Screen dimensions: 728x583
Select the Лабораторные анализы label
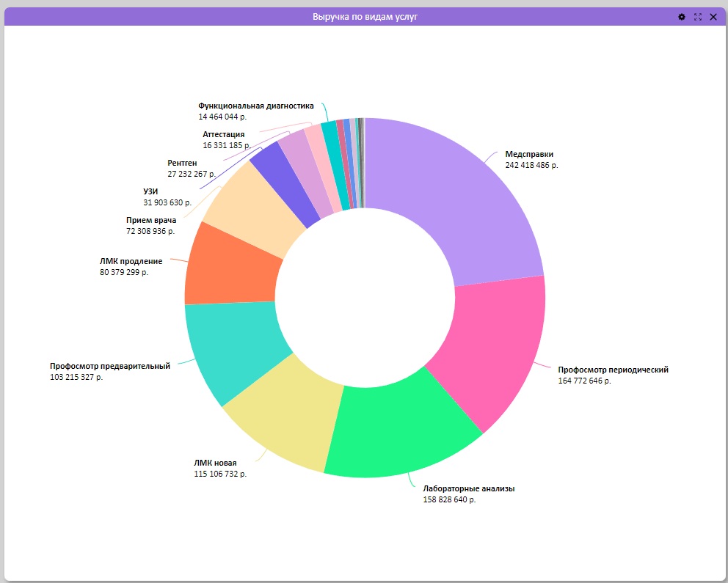point(468,488)
